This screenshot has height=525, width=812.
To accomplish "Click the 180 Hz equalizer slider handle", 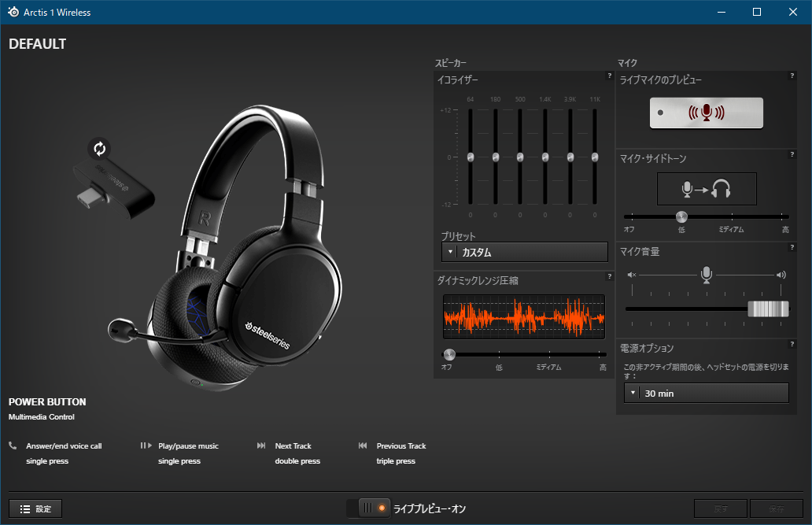I will click(x=496, y=157).
